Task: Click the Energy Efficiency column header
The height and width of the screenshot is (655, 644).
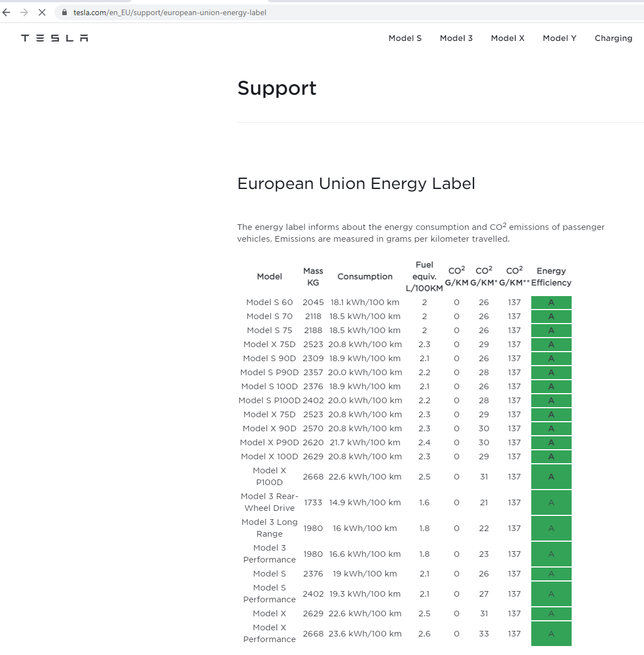Action: (x=551, y=276)
